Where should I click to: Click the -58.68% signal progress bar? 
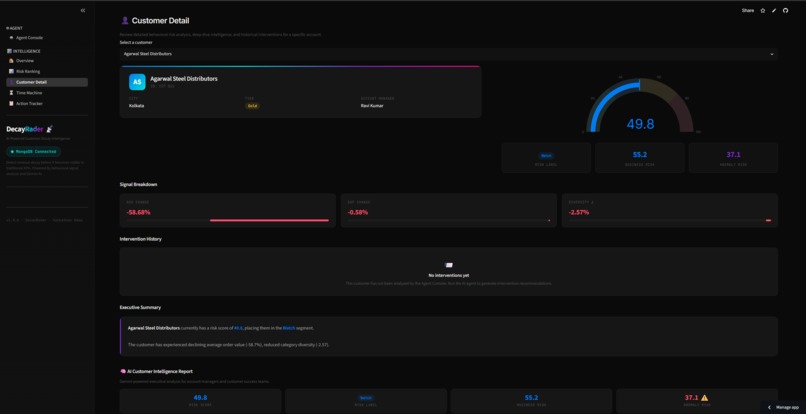click(227, 220)
